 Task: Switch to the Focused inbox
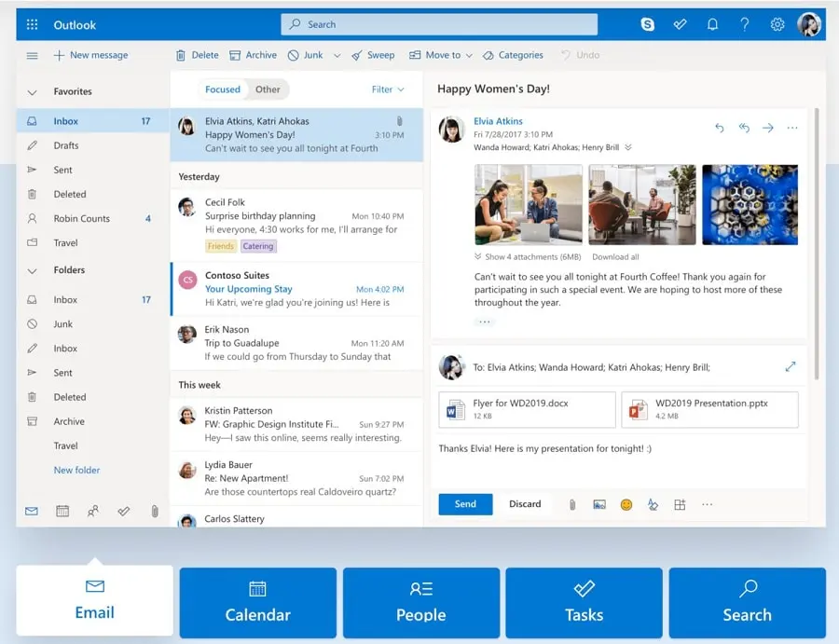223,89
